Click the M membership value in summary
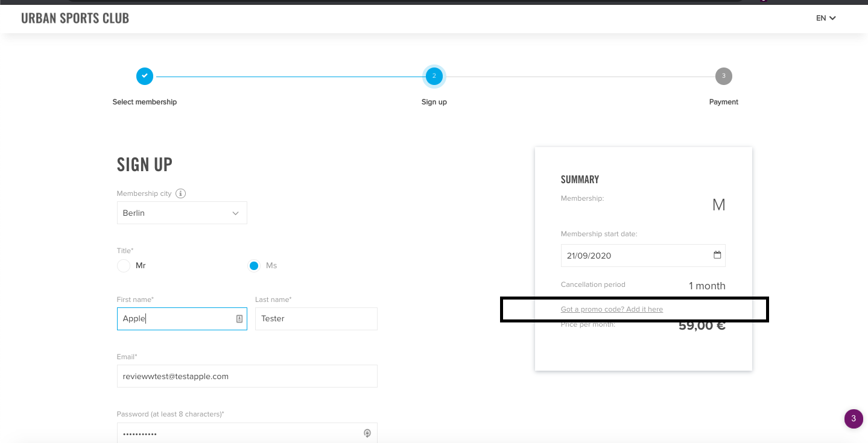868x443 pixels. click(718, 205)
